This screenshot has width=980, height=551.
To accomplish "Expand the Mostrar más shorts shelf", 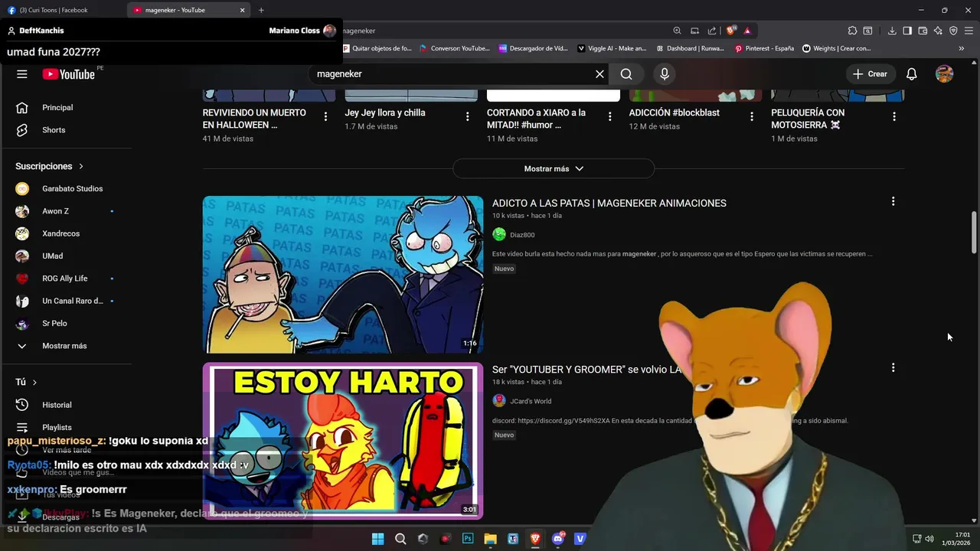I will click(554, 168).
